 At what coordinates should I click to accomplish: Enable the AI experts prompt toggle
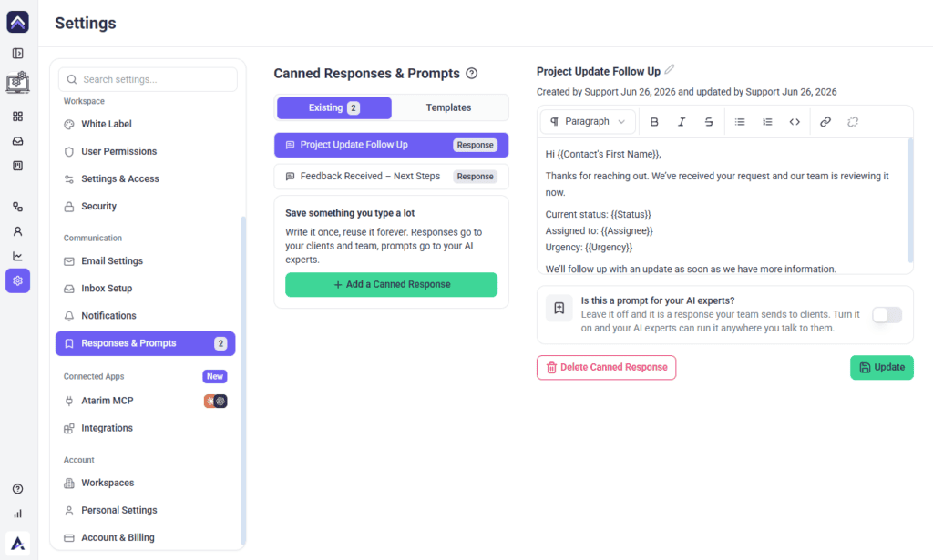pos(887,315)
